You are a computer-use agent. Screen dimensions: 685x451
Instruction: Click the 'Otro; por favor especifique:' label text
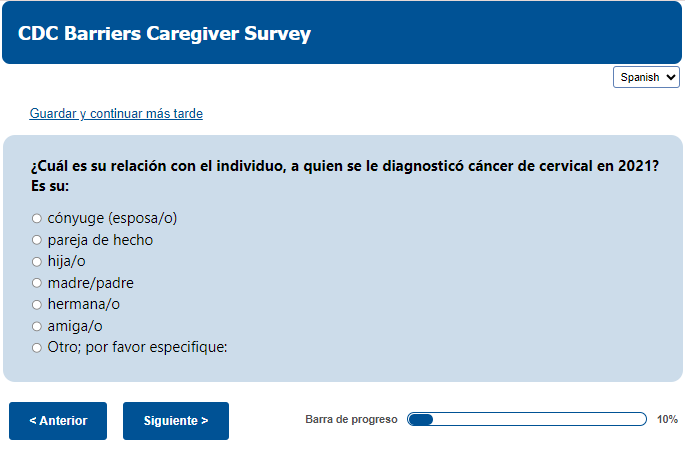[x=138, y=348]
